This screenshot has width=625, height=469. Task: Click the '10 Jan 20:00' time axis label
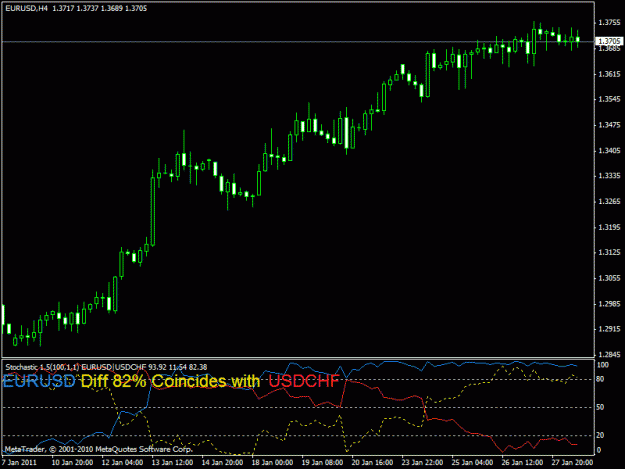pyautogui.click(x=73, y=463)
